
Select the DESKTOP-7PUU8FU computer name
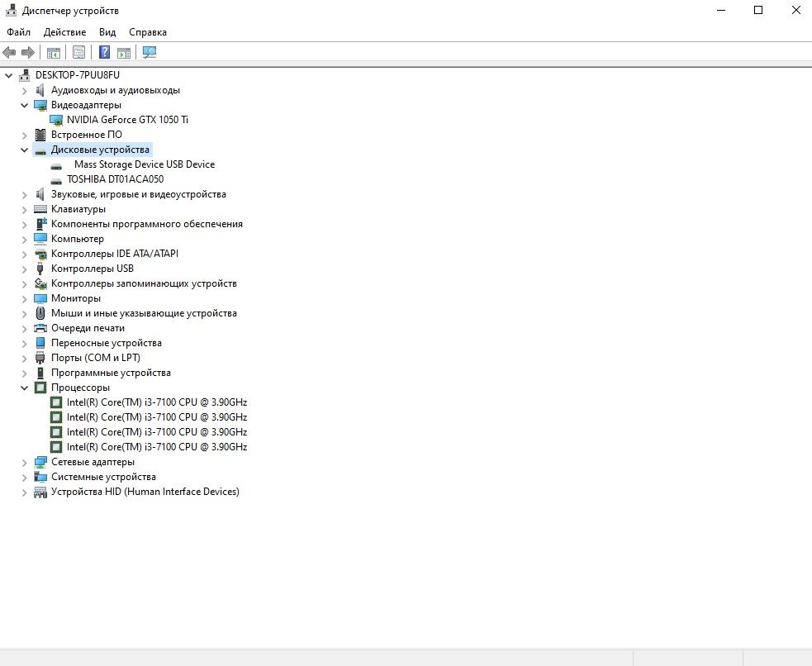[x=78, y=75]
